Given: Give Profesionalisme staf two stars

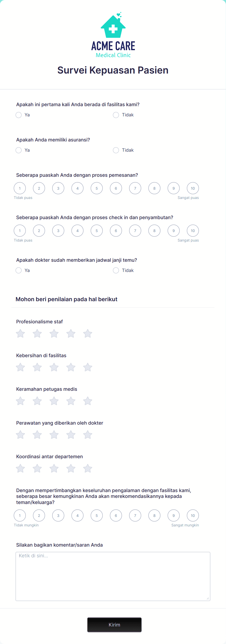Looking at the screenshot, I should [37, 334].
